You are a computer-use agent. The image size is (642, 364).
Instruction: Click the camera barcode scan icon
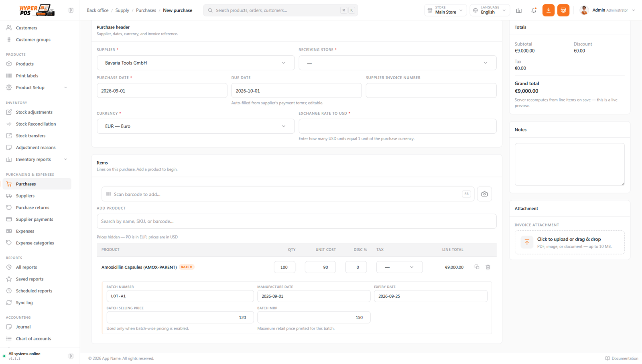tap(484, 194)
